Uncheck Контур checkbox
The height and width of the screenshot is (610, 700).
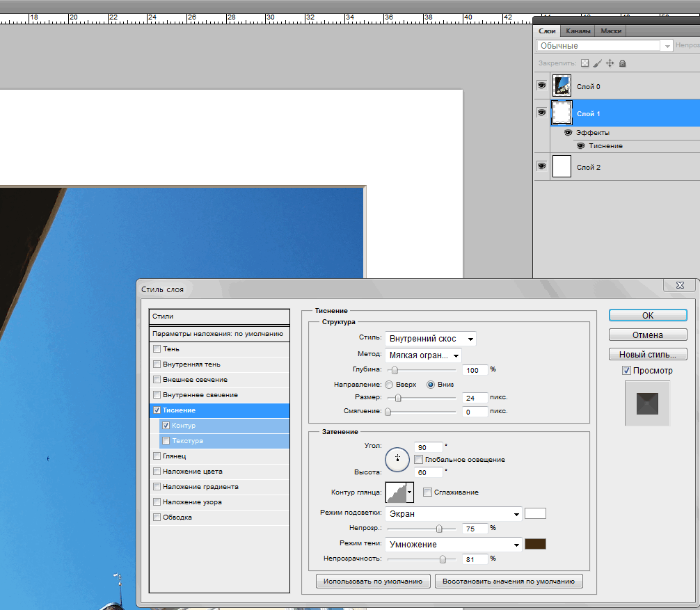tap(166, 425)
